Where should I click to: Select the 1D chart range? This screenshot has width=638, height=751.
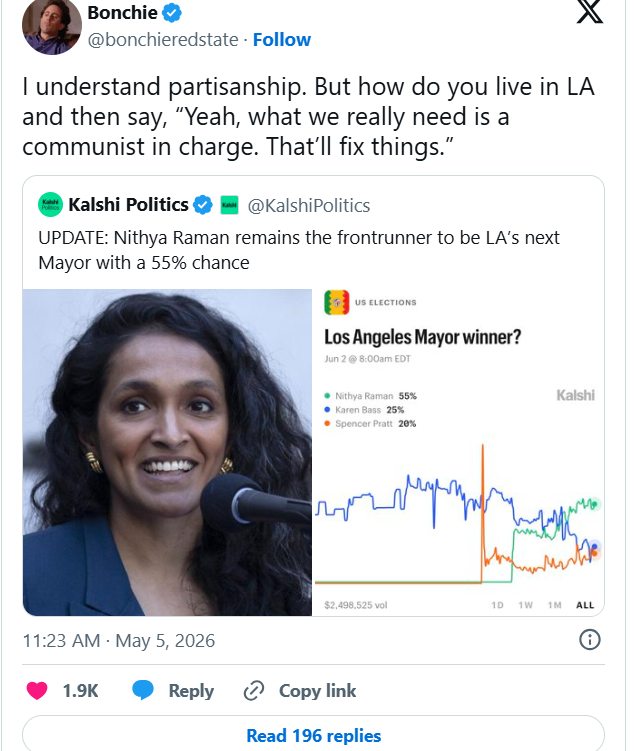pyautogui.click(x=497, y=605)
